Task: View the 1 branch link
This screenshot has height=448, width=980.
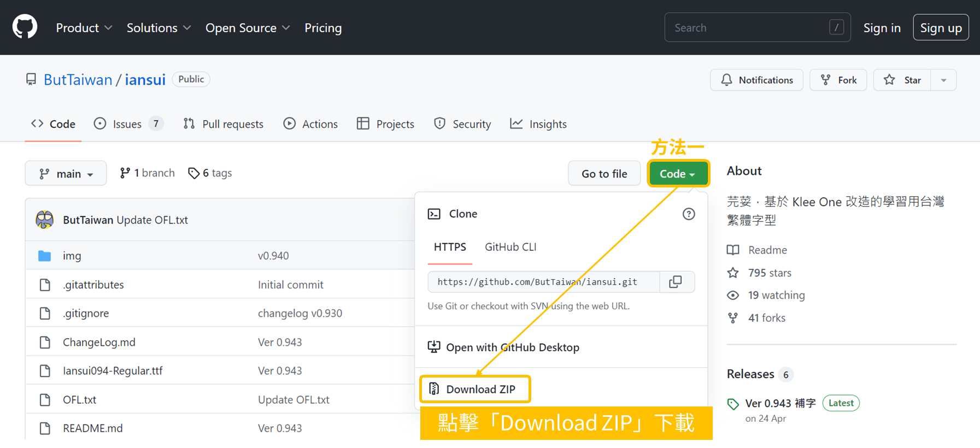Action: point(148,173)
